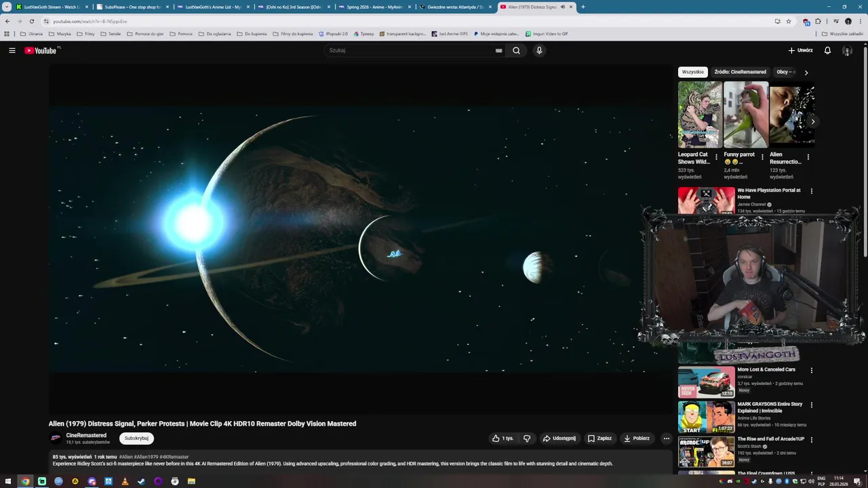
Task: Open the YouTube hamburger guide menu
Action: pos(12,50)
